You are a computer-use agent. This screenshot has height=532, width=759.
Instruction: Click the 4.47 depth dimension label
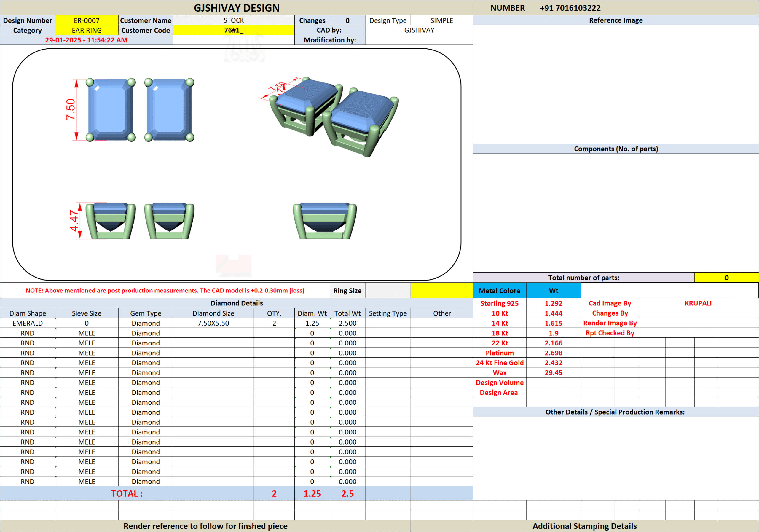(x=74, y=221)
